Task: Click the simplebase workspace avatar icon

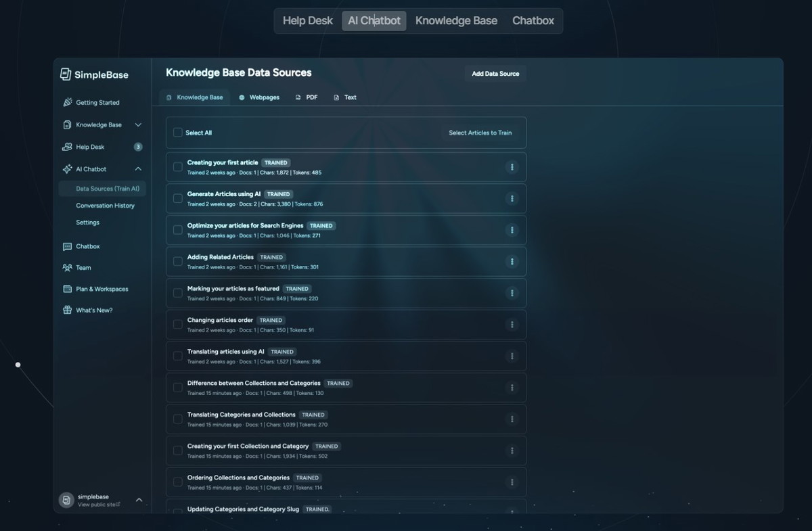Action: [x=66, y=500]
